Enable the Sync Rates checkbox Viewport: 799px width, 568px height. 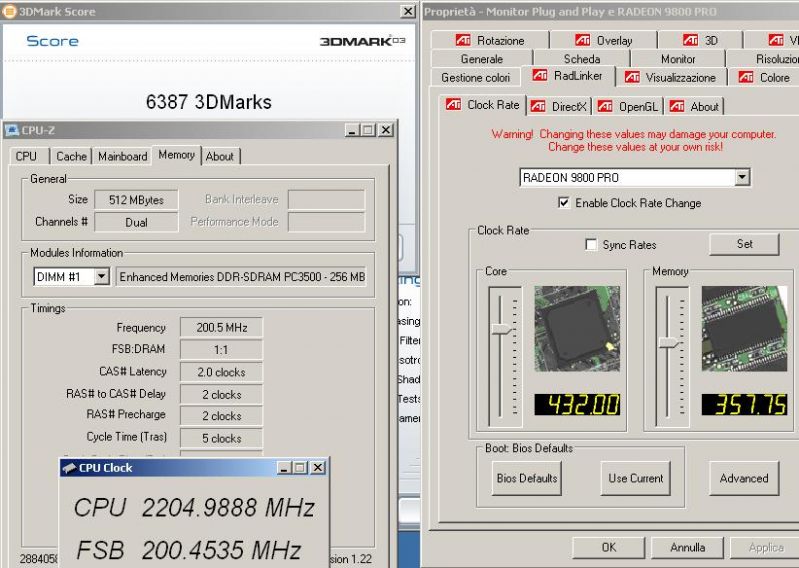tap(591, 245)
